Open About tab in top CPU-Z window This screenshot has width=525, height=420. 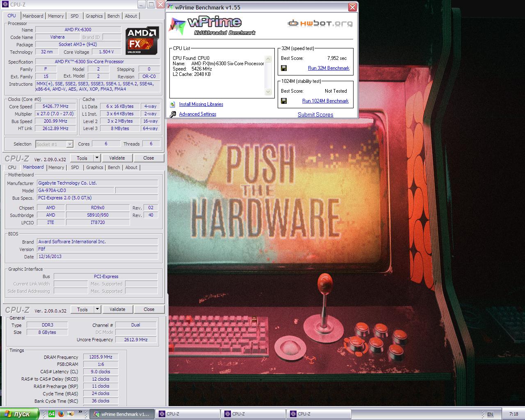click(x=131, y=16)
